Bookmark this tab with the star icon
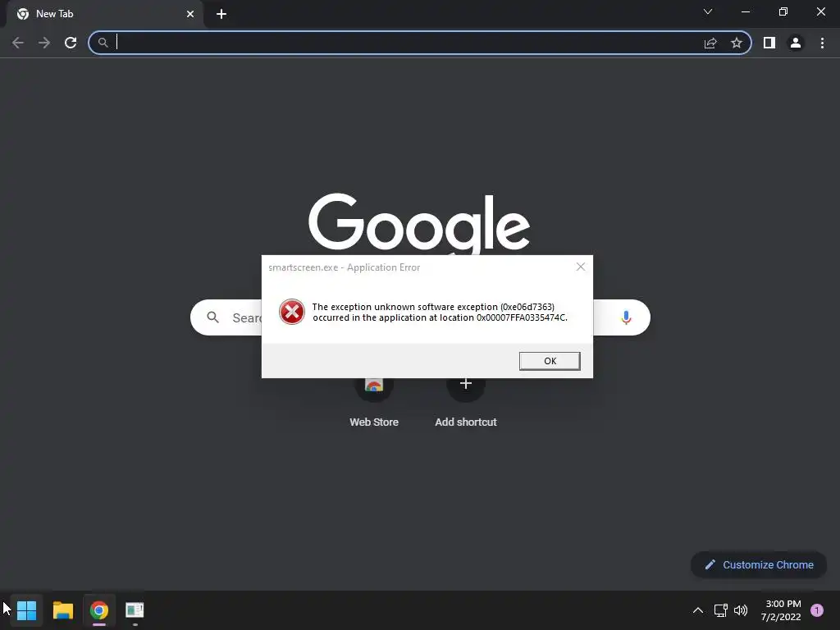This screenshot has height=630, width=840. 737,43
